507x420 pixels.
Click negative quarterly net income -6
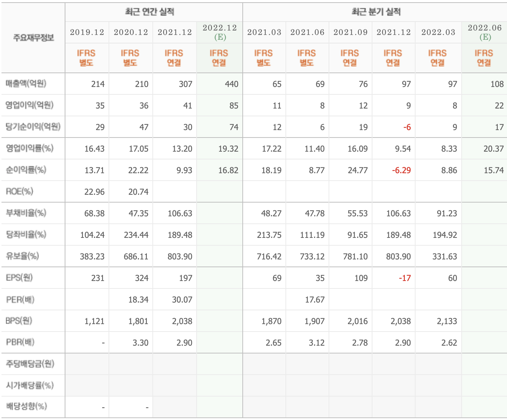coord(407,127)
